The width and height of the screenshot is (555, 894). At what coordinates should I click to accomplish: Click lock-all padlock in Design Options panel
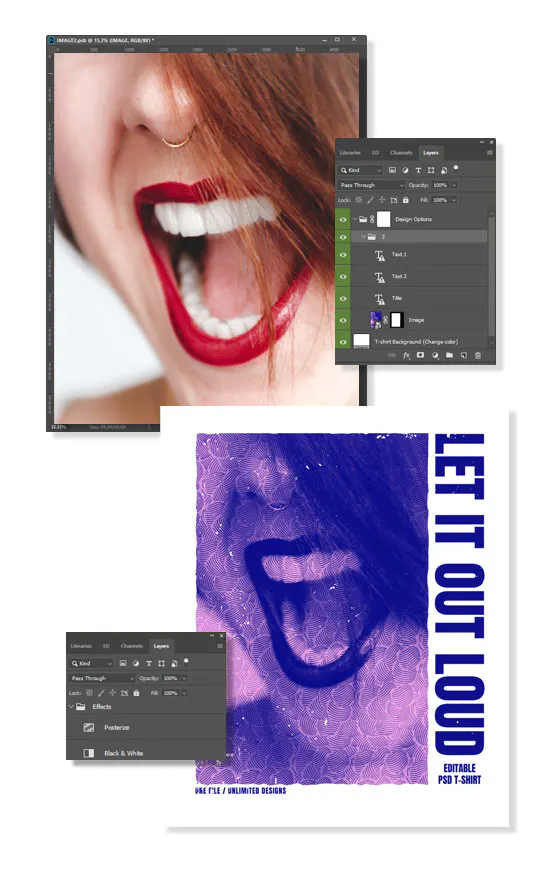[406, 200]
